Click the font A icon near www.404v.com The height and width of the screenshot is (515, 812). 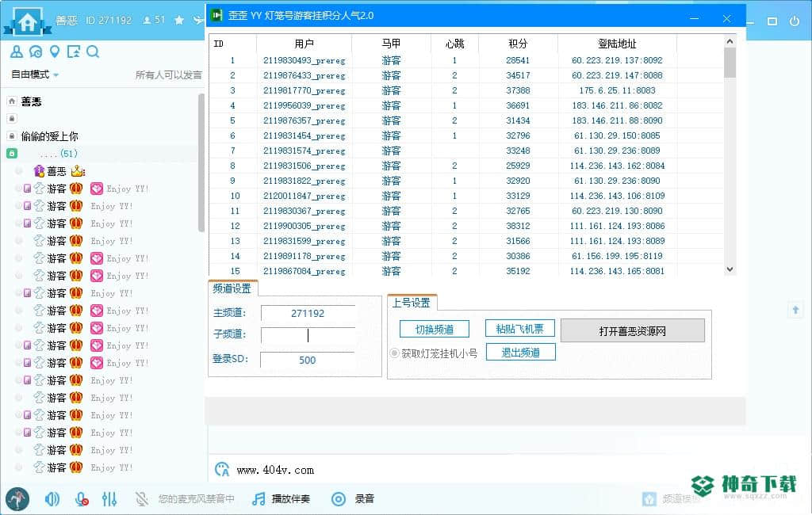pos(222,470)
